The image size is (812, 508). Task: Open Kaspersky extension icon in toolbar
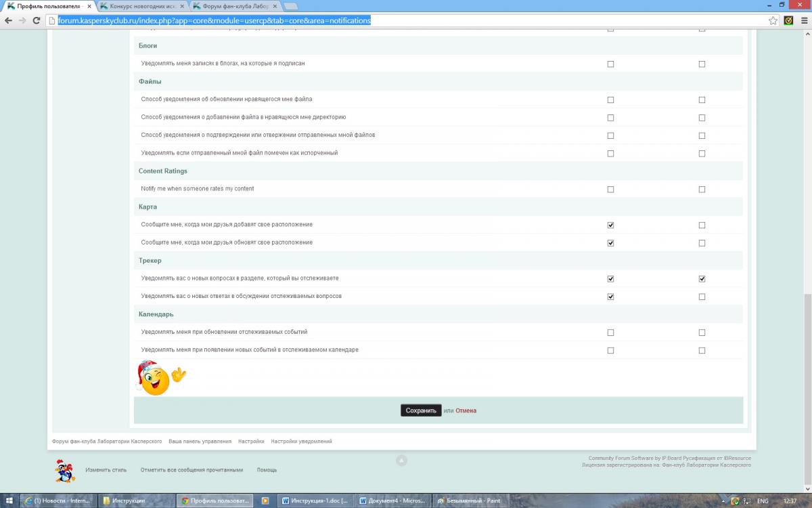point(788,21)
